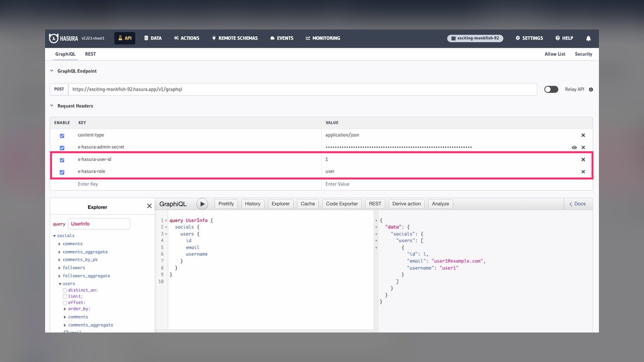Click the email field in the query
The height and width of the screenshot is (362, 644).
193,247
